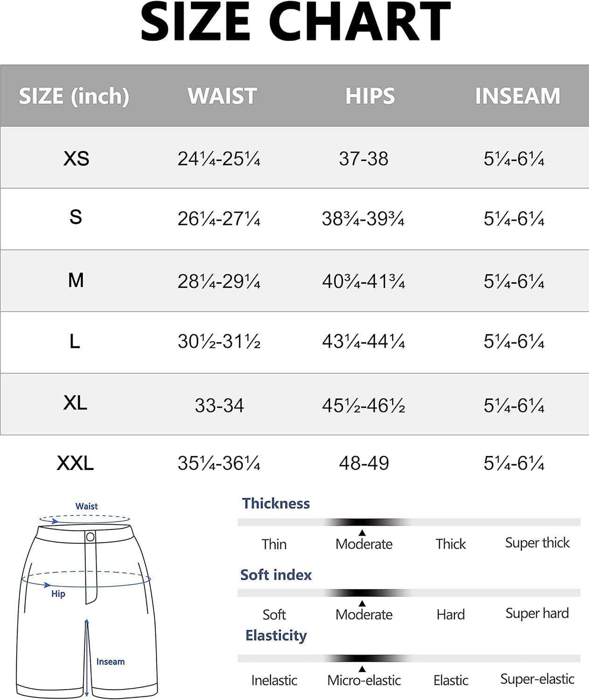This screenshot has width=589, height=700.
Task: Click the Elasticity slider triangle marker
Action: [x=362, y=669]
